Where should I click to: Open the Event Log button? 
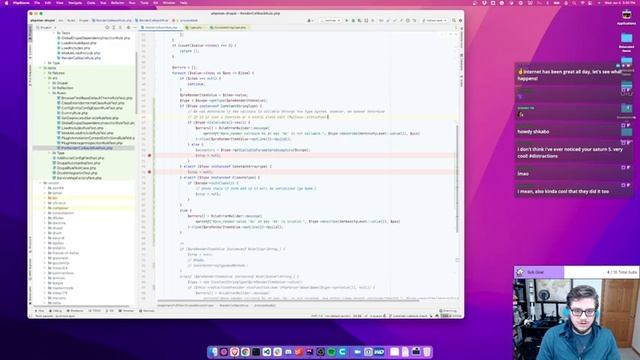(x=449, y=311)
